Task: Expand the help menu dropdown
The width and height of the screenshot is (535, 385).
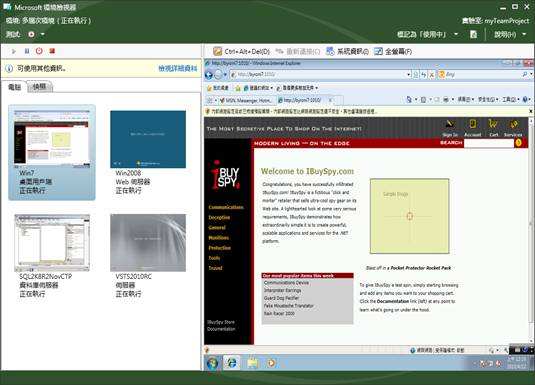Action: click(x=524, y=34)
